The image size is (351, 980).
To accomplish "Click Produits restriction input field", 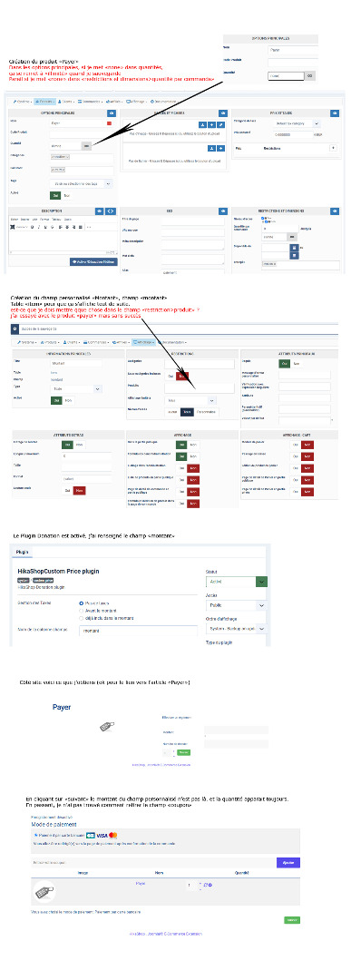I will pos(200,388).
